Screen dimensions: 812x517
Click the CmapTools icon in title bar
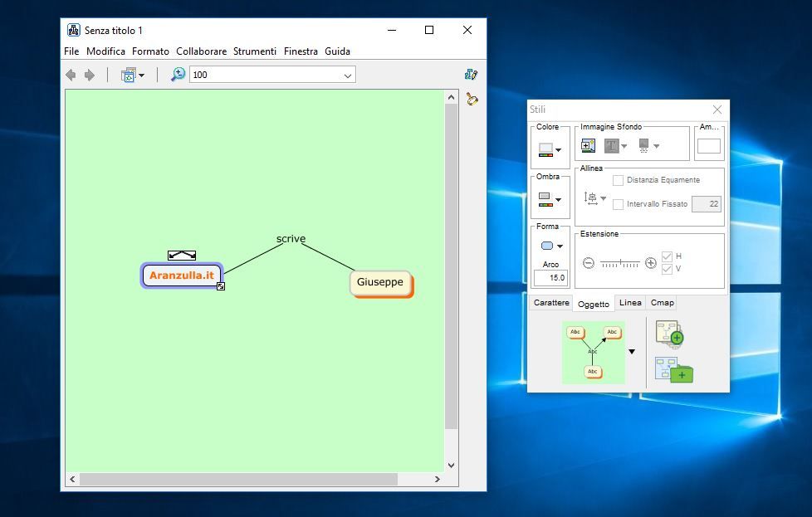tap(74, 30)
